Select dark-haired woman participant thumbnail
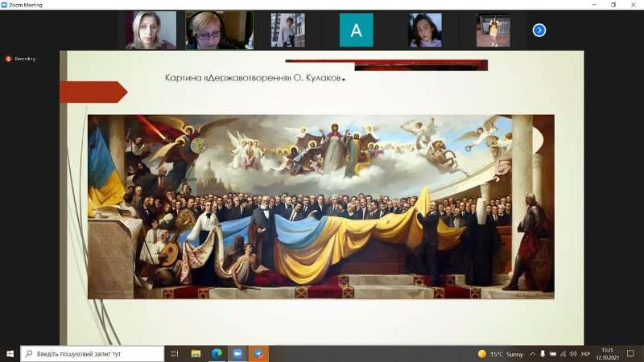This screenshot has width=644, height=362. pos(425,30)
